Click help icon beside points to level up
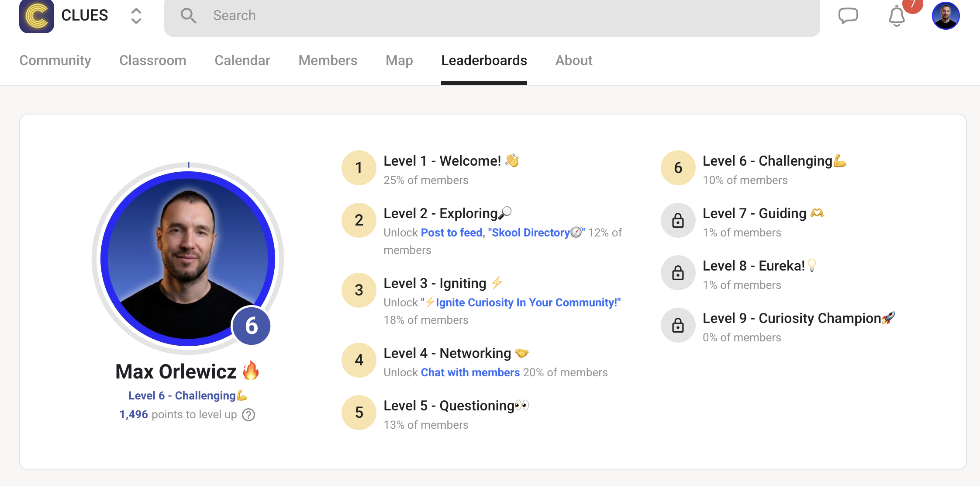Image resolution: width=980 pixels, height=486 pixels. tap(248, 415)
